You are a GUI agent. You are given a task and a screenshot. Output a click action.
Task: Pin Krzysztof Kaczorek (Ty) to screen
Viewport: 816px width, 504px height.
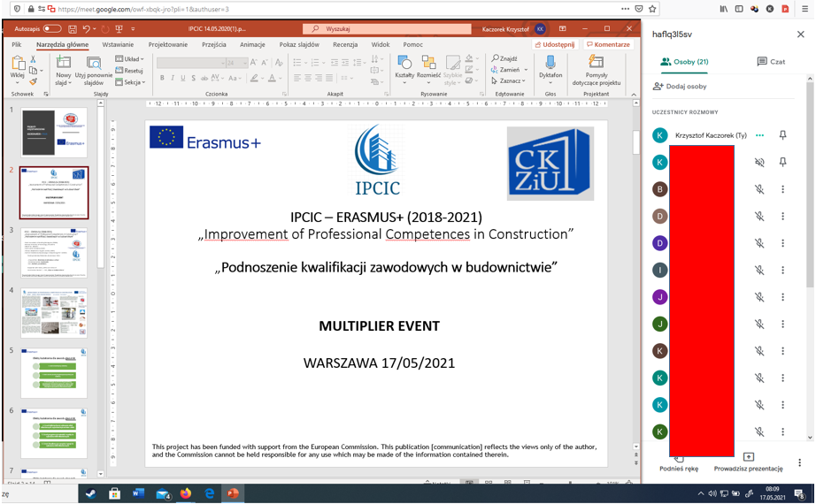tap(782, 135)
